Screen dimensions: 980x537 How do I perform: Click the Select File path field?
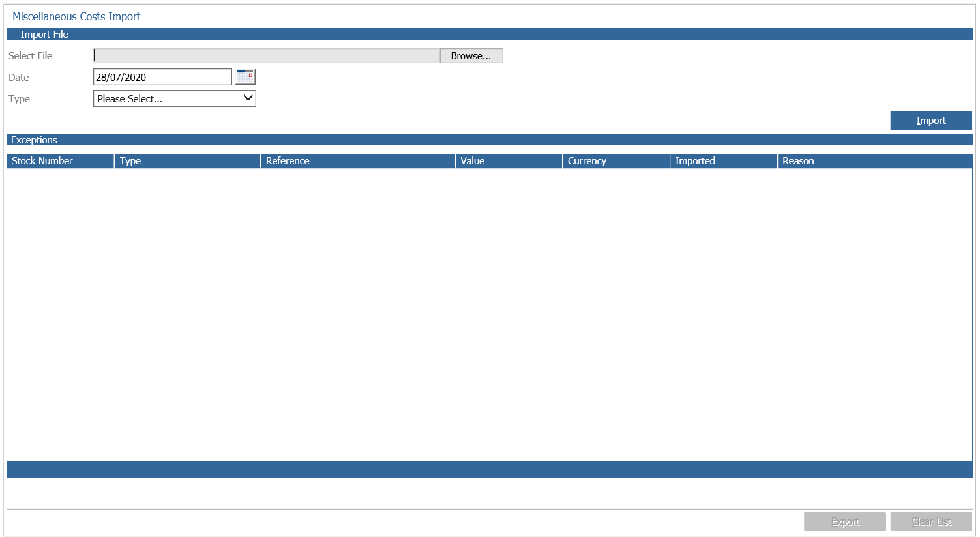[x=267, y=56]
